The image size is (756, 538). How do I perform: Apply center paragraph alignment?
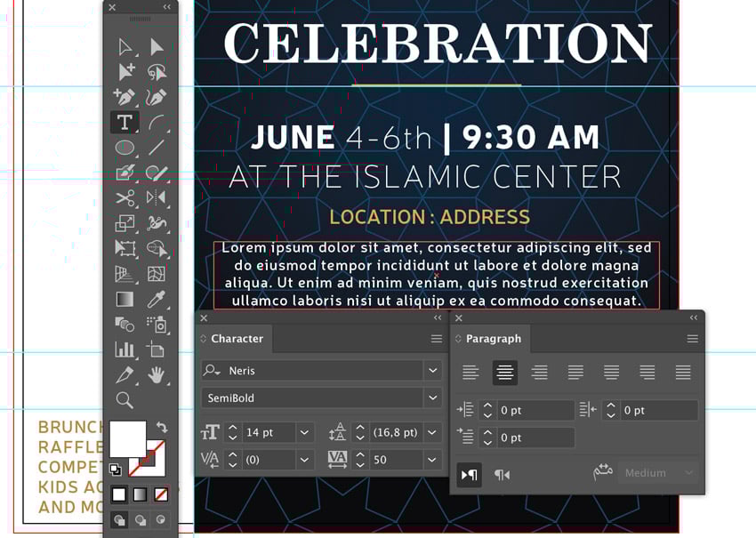505,373
